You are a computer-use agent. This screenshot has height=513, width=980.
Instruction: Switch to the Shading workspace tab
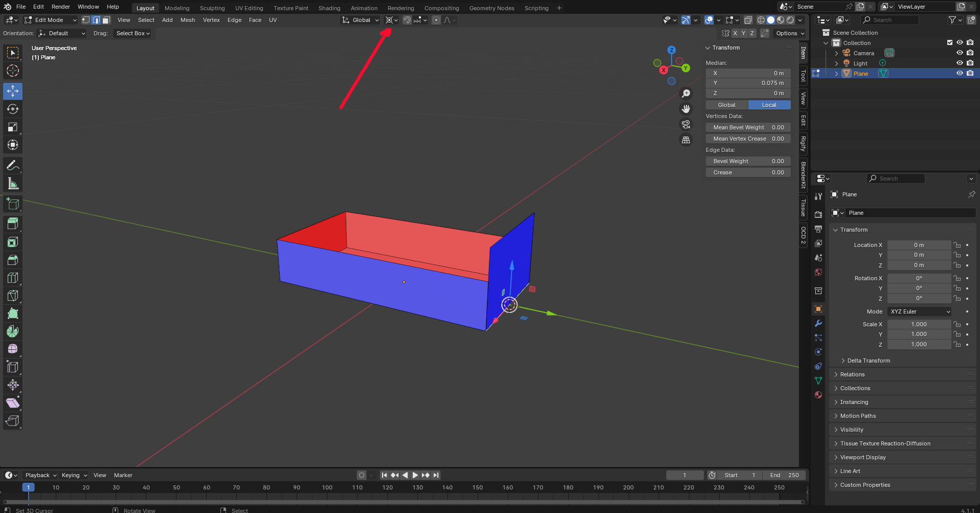329,8
